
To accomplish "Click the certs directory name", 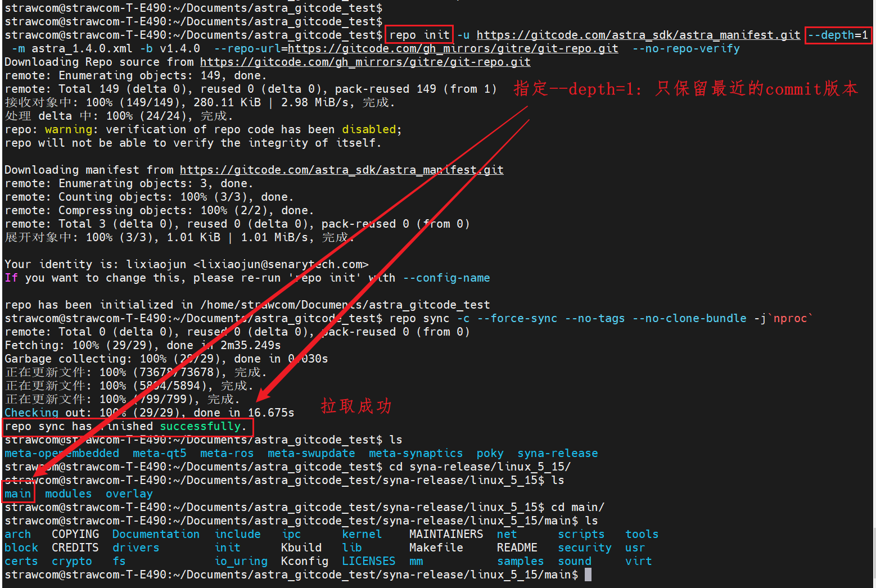I will 21,561.
